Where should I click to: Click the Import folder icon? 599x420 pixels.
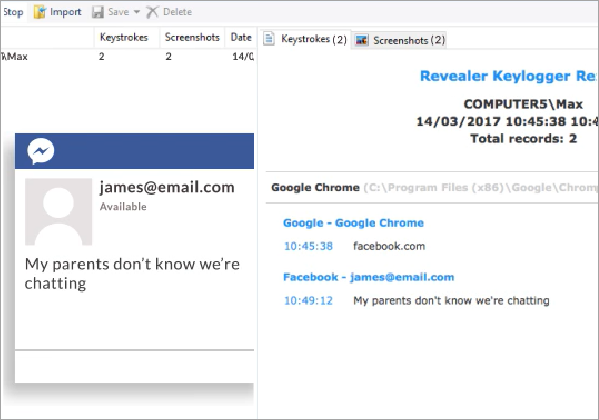tap(39, 12)
